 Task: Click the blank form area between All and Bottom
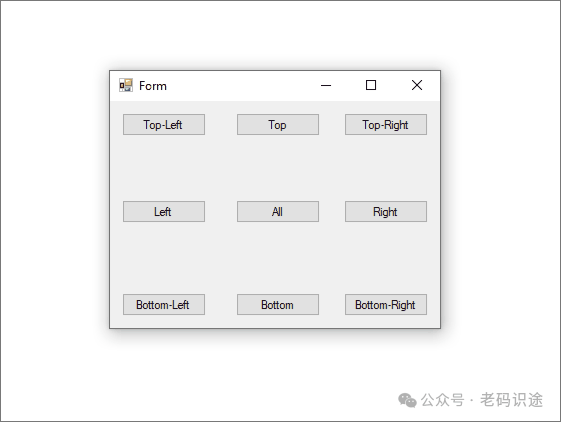[278, 258]
